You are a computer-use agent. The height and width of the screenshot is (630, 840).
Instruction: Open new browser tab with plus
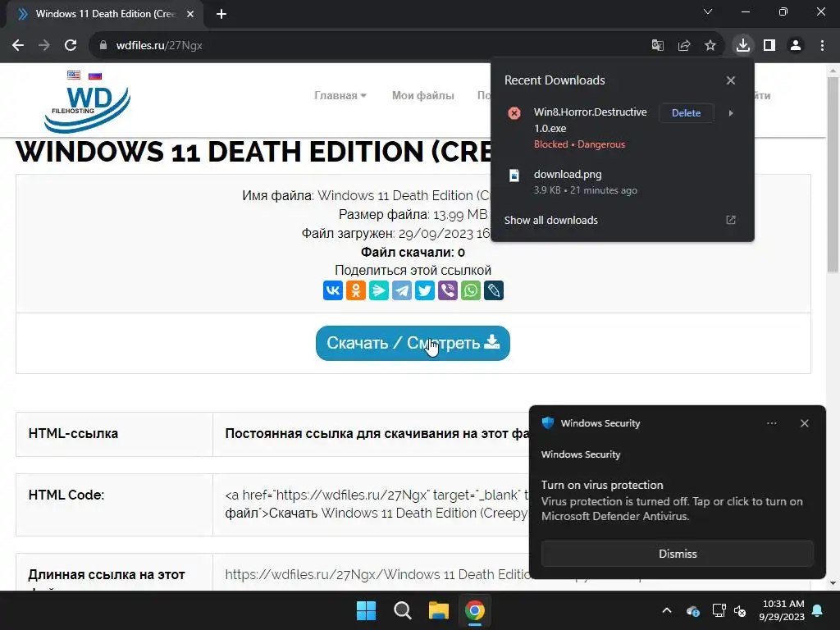[x=221, y=14]
